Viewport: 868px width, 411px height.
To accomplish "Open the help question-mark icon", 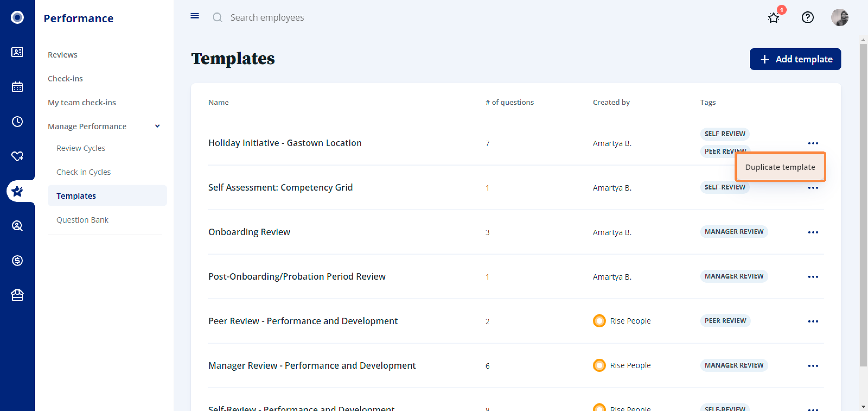I will pos(808,18).
